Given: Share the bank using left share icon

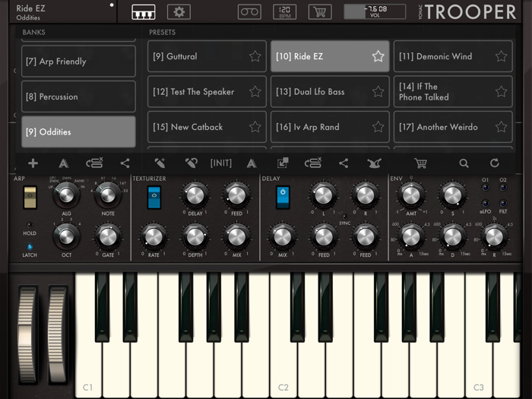Looking at the screenshot, I should tap(125, 163).
